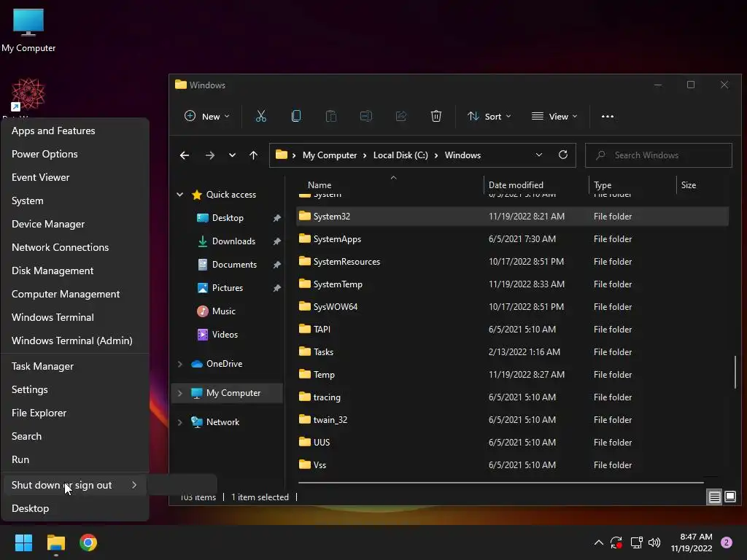747x560 pixels.
Task: Go back with the left arrow
Action: pos(185,155)
